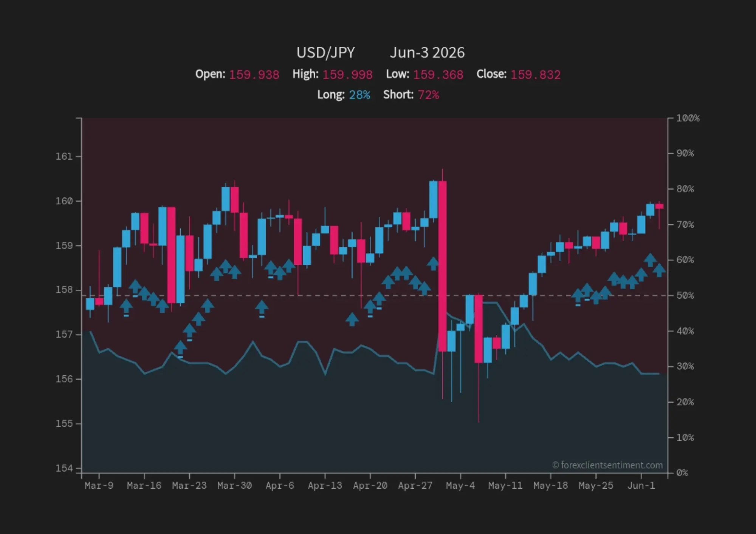756x534 pixels.
Task: Click the 160 price axis label
Action: click(x=64, y=201)
